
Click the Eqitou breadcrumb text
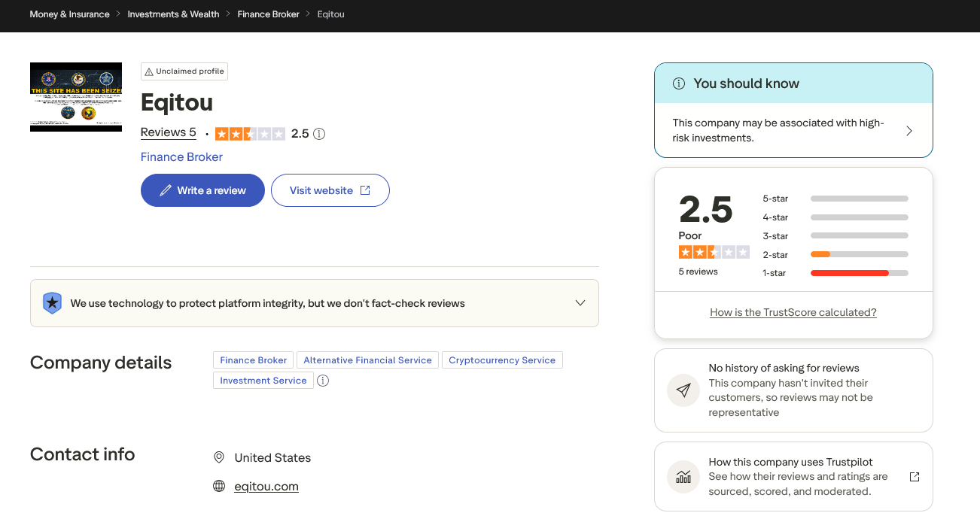(330, 14)
